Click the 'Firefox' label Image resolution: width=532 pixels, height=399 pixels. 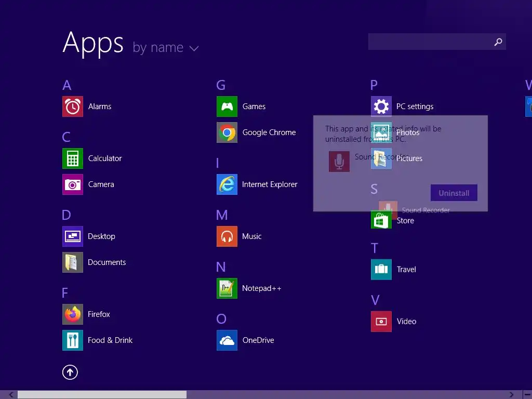point(99,314)
